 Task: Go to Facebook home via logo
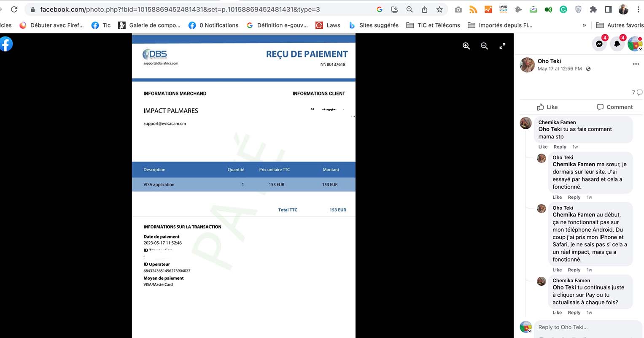click(x=6, y=44)
